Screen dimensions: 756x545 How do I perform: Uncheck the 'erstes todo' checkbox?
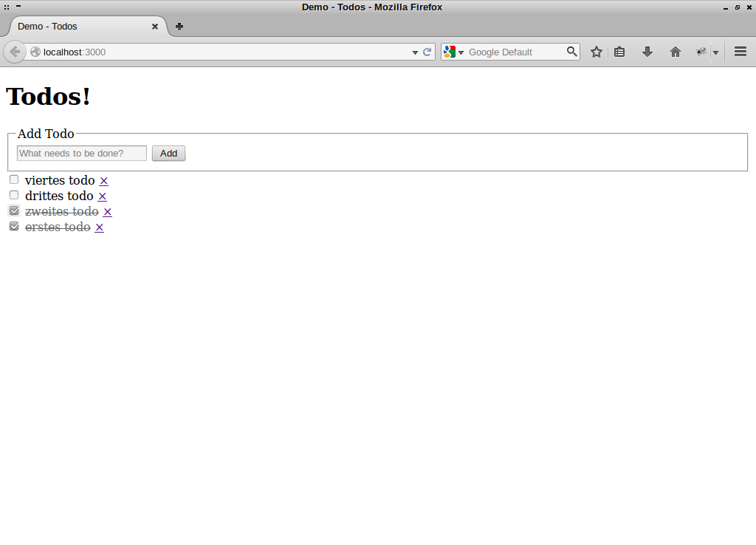click(x=14, y=226)
